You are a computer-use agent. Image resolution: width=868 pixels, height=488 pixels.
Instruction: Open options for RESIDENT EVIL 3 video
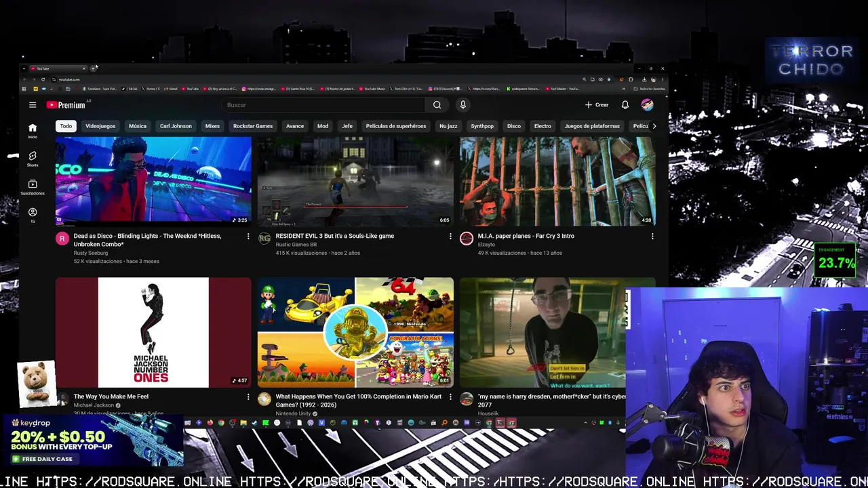tap(450, 237)
